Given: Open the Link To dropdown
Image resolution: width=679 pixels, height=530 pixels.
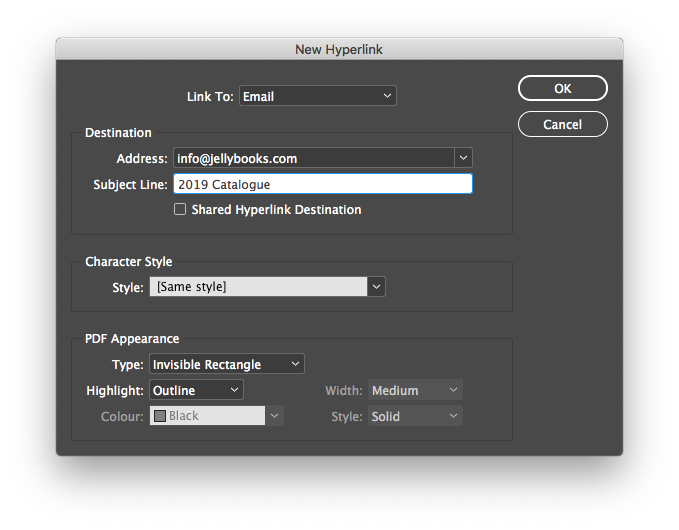Looking at the screenshot, I should [316, 96].
